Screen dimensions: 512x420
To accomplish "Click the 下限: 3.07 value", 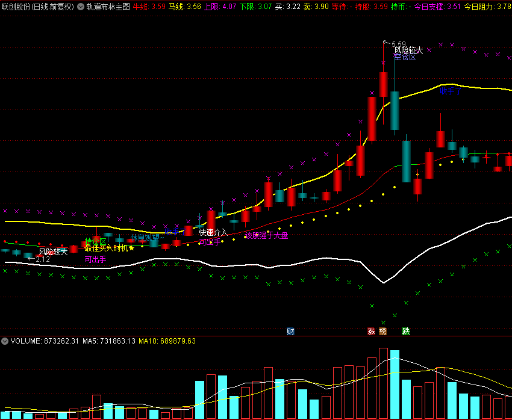I will click(x=255, y=7).
